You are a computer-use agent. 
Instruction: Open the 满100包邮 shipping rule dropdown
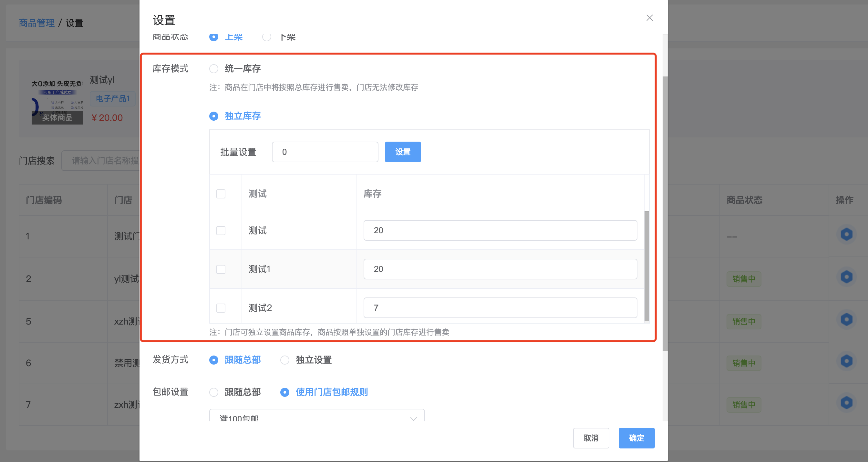point(317,417)
